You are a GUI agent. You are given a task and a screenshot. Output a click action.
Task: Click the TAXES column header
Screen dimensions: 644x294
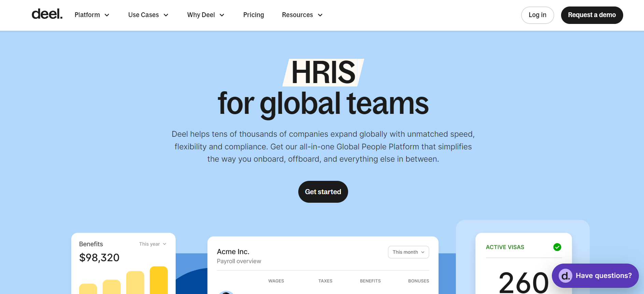(325, 281)
